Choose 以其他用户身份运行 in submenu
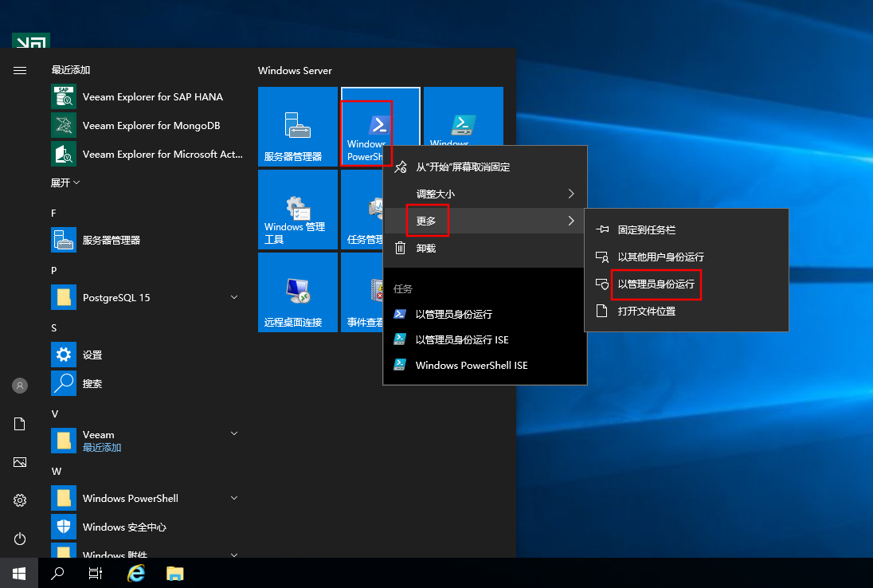Image resolution: width=873 pixels, height=588 pixels. tap(687, 257)
